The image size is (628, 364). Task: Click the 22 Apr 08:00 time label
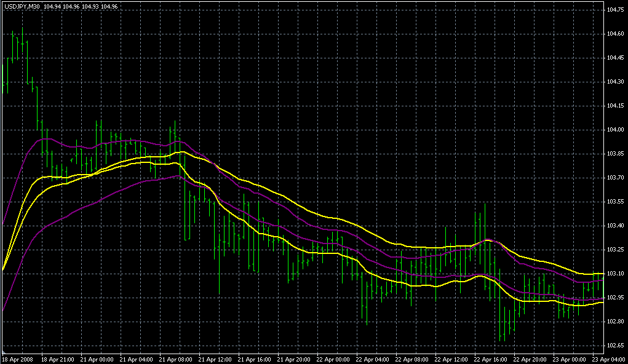tap(412, 359)
